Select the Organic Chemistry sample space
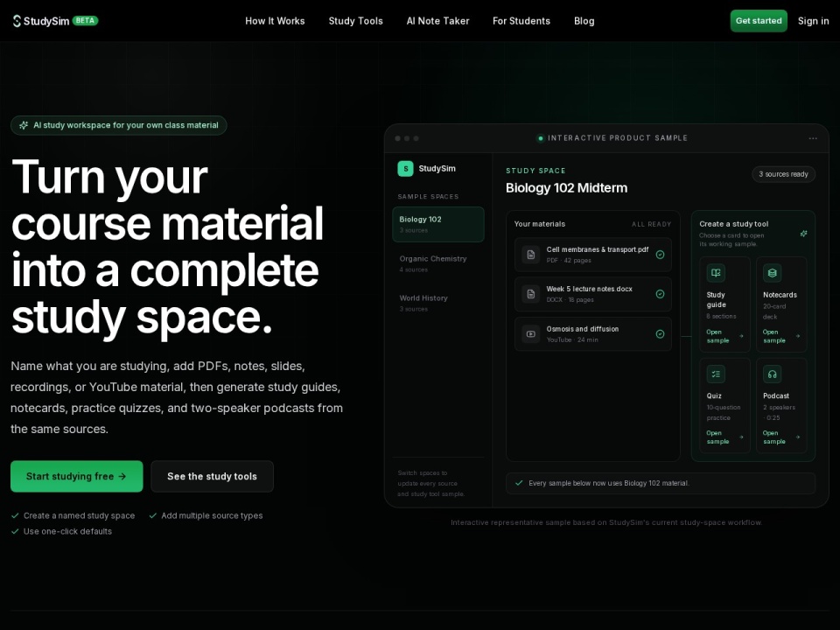The image size is (840, 630). [438, 263]
